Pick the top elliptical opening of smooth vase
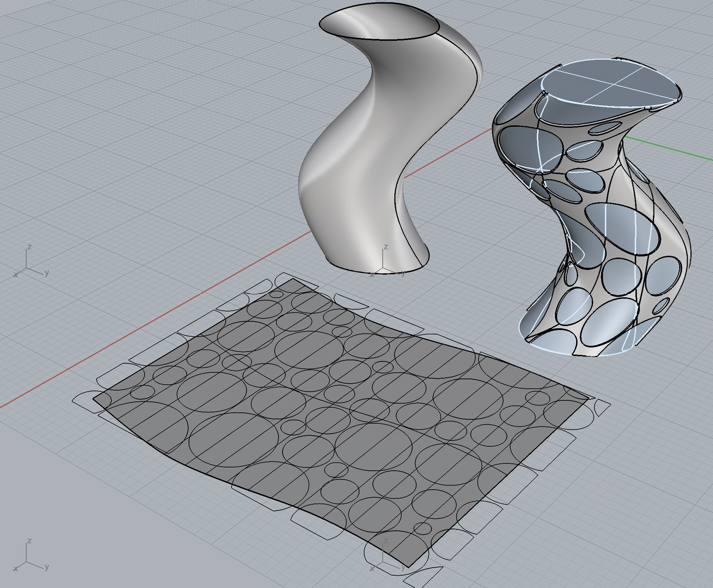The width and height of the screenshot is (713, 588). tap(379, 22)
